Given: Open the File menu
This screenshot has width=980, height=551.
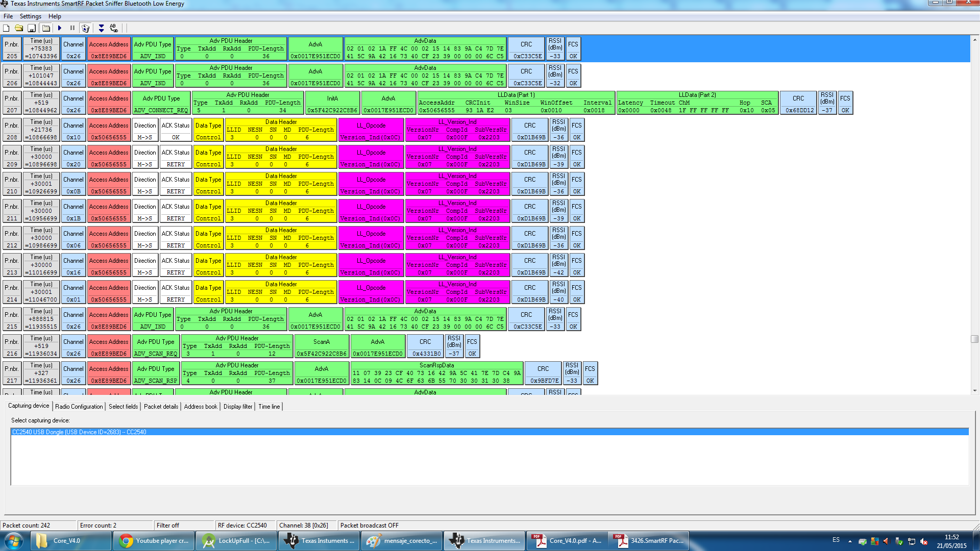Looking at the screenshot, I should click(8, 16).
